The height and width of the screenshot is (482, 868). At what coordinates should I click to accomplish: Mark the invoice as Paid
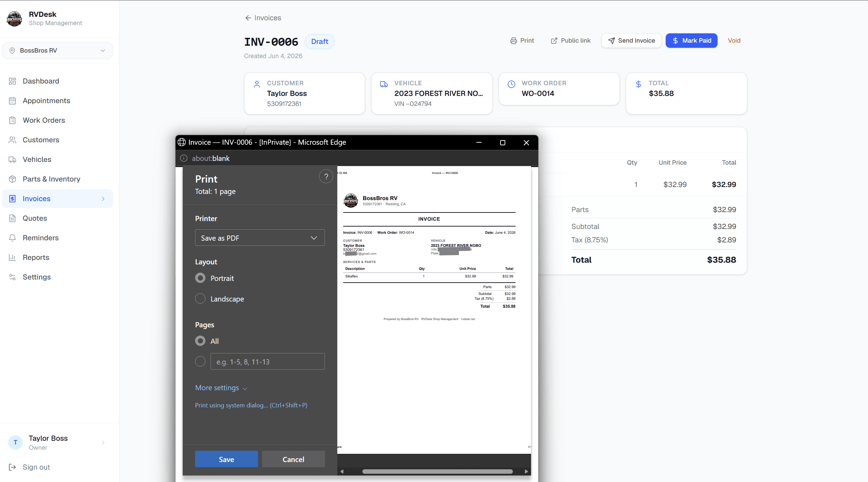point(691,41)
